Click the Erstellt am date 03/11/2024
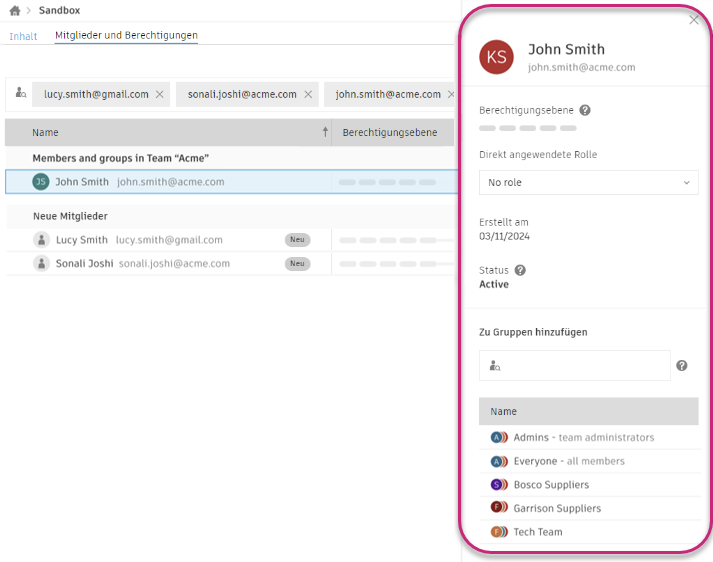This screenshot has width=713, height=562. [x=504, y=236]
